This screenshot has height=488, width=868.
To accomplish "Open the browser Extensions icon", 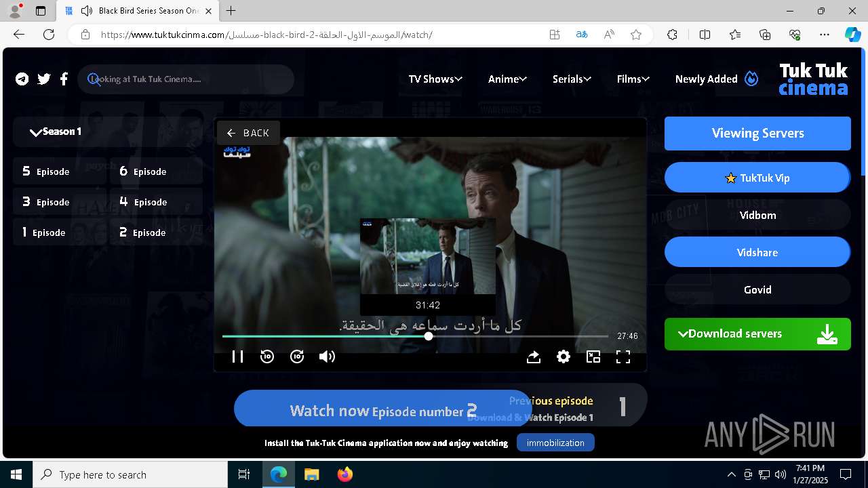I will click(672, 35).
